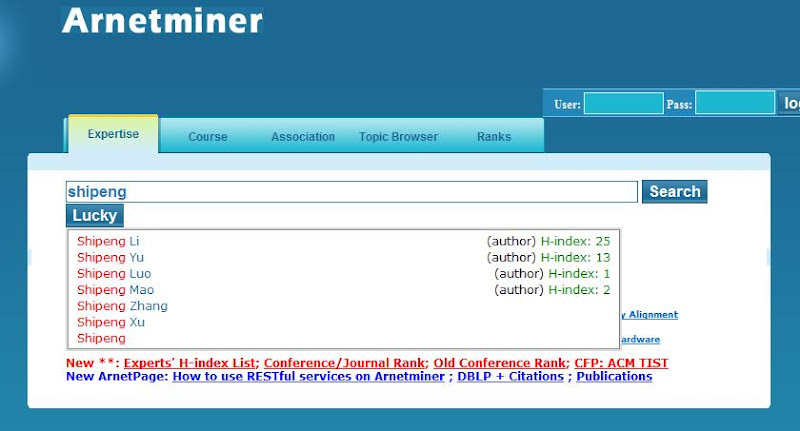Screen dimensions: 800x431
Task: Focus the Pass password field
Action: [735, 104]
